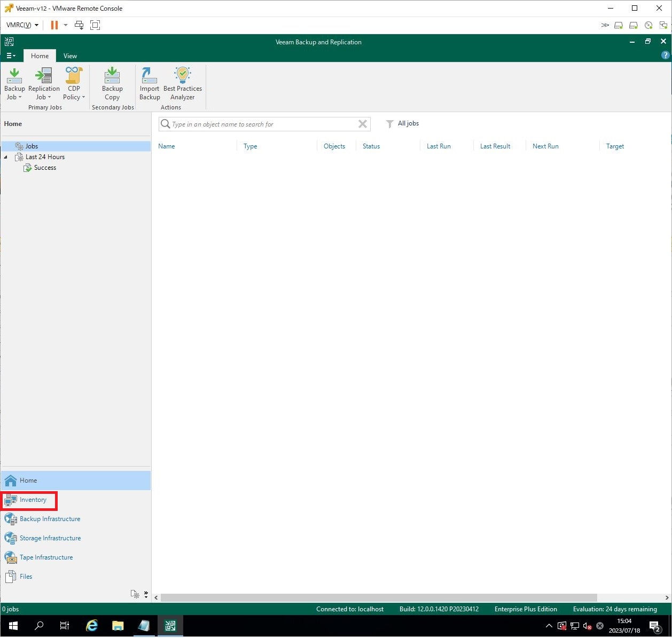Open Backup Infrastructure view
Viewport: 672px width, 638px height.
(75, 519)
